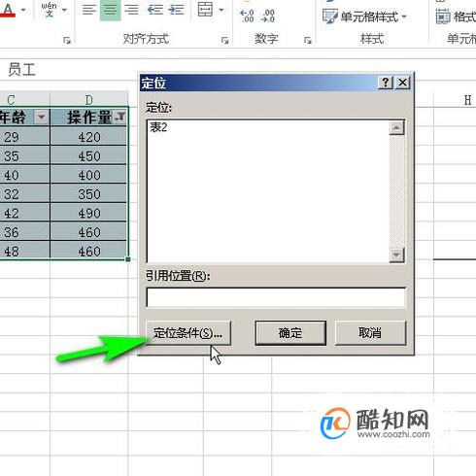Click the 定位条件(S)... button
The width and height of the screenshot is (476, 476).
point(188,333)
